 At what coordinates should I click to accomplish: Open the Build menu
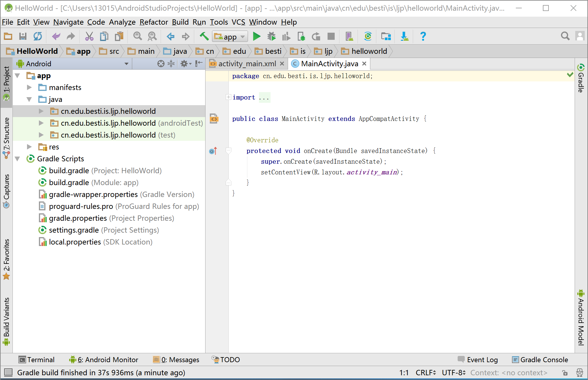(x=180, y=22)
